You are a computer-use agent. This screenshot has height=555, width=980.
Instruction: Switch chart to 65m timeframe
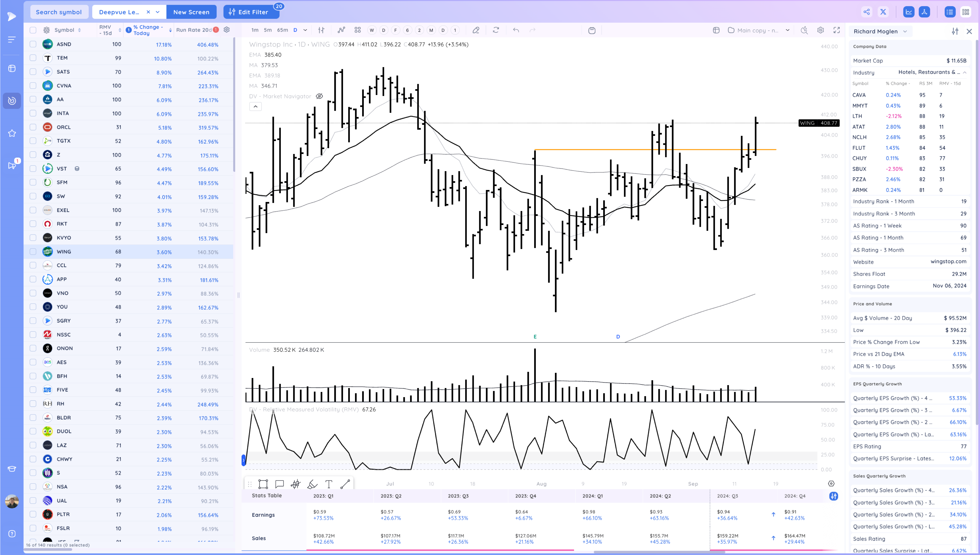(282, 30)
